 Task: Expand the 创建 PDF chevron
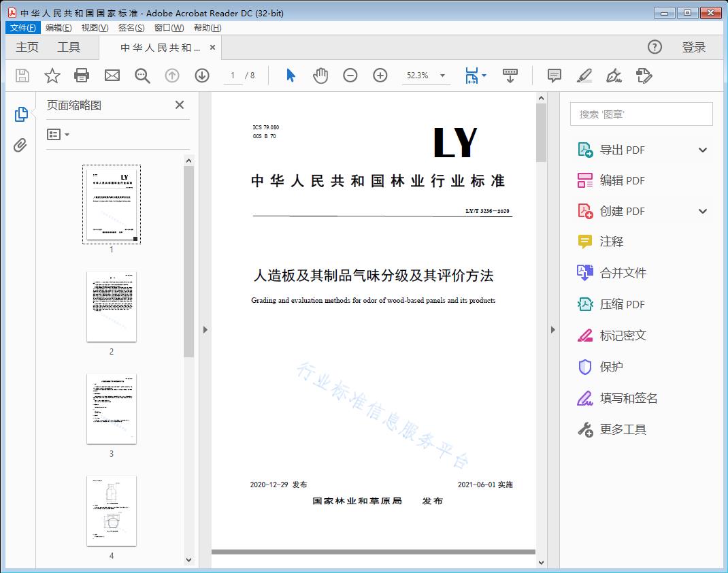coord(702,211)
